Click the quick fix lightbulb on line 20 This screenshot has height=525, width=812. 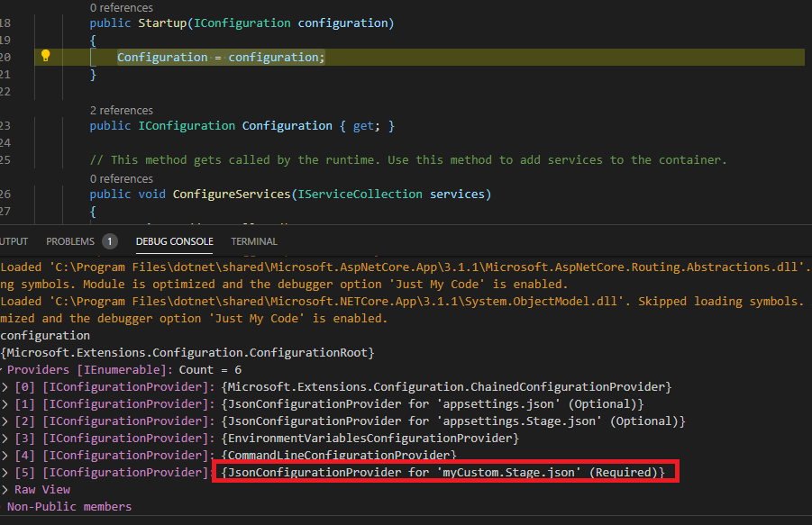coord(45,56)
